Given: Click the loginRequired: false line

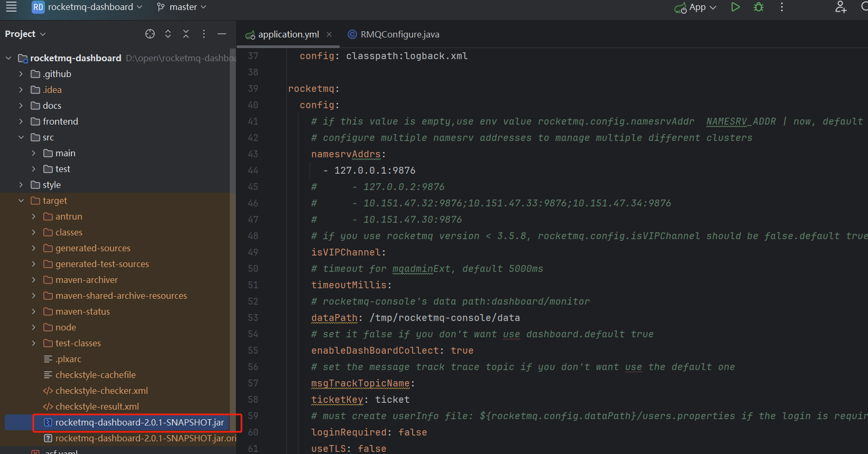Looking at the screenshot, I should tap(369, 432).
